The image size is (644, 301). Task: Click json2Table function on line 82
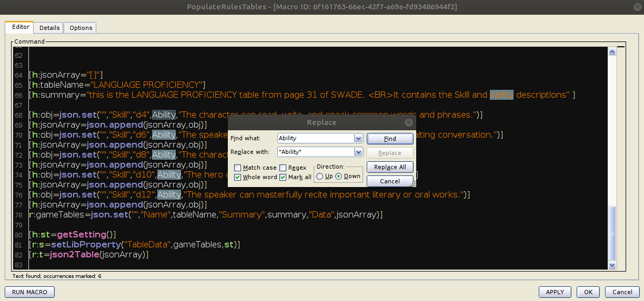[x=74, y=254]
